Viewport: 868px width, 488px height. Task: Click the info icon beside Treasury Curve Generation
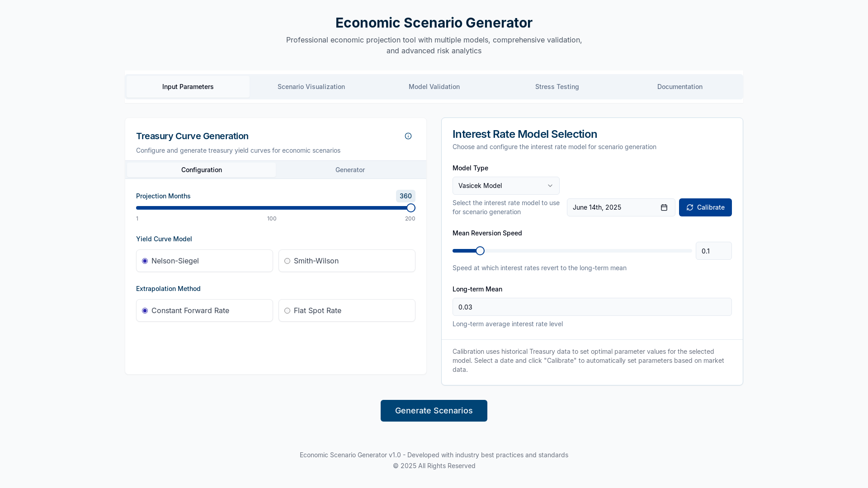point(408,136)
